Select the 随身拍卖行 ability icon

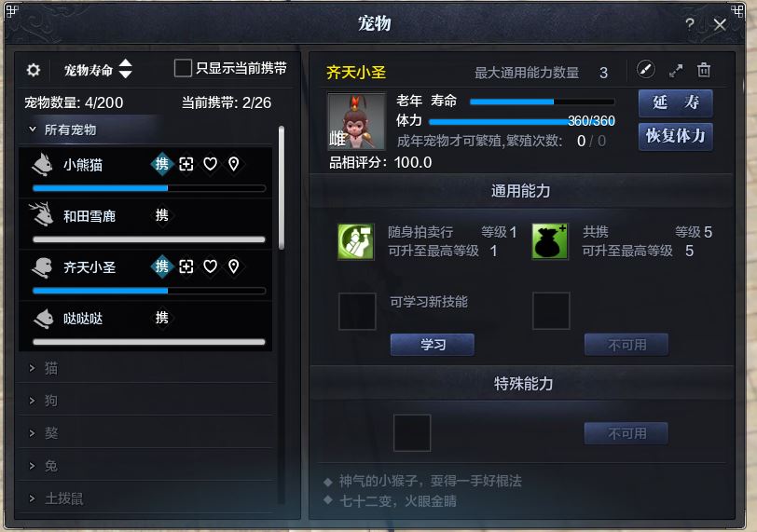[356, 241]
